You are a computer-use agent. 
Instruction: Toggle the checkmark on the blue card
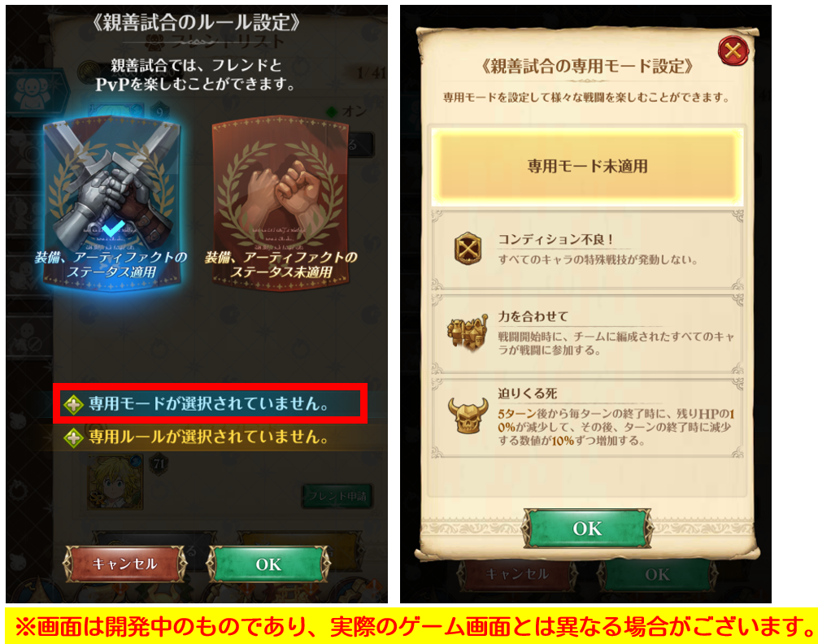(113, 228)
